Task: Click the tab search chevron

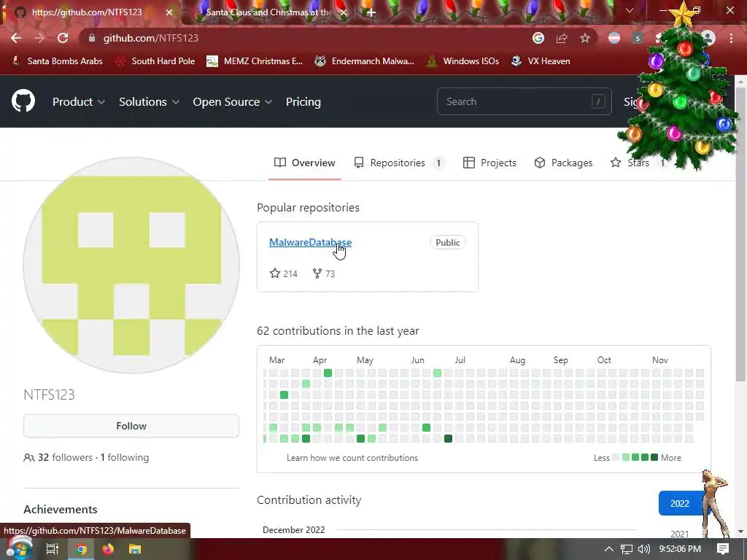Action: coord(630,10)
